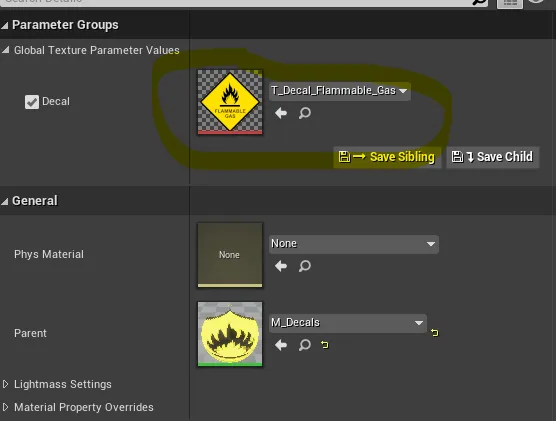Expand Lightmass Settings

point(5,384)
